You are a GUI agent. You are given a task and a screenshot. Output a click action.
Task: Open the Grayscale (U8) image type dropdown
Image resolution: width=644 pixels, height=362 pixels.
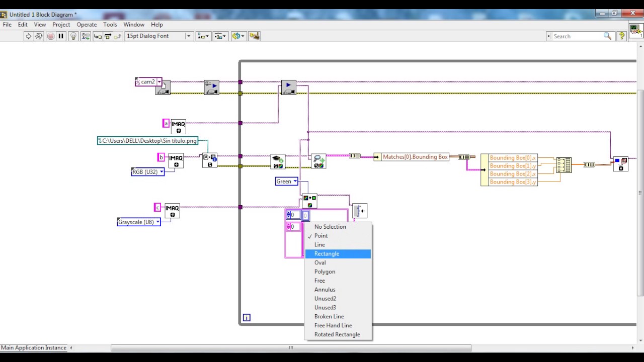(x=157, y=222)
